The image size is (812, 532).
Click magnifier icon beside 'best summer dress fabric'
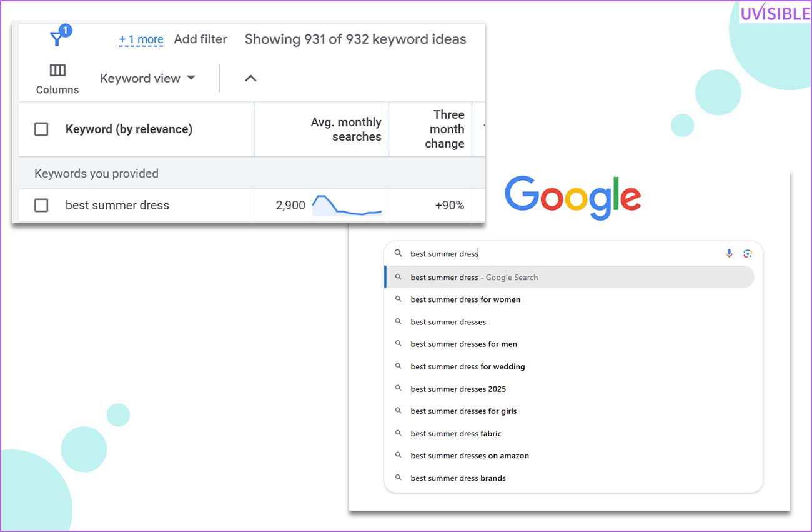tap(398, 433)
